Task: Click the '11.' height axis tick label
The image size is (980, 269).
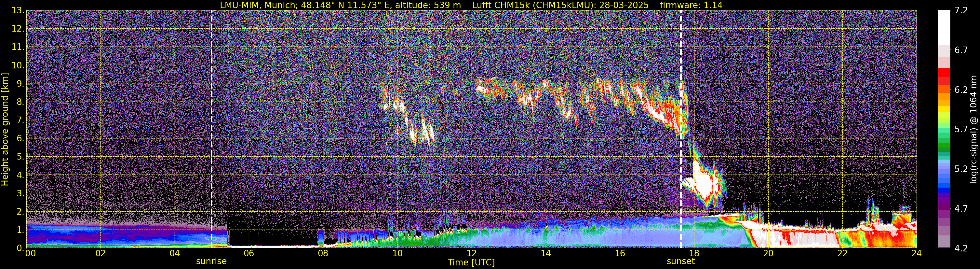Action: [x=18, y=47]
